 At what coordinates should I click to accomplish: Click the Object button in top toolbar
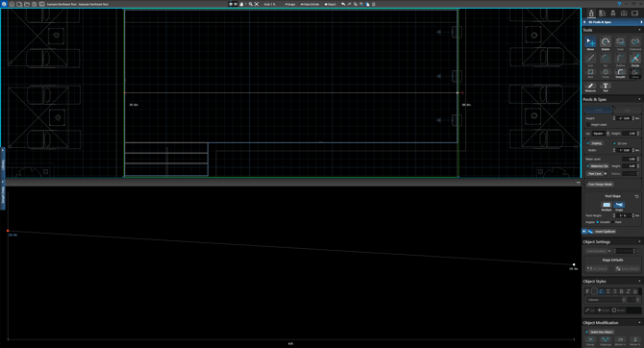coord(331,4)
